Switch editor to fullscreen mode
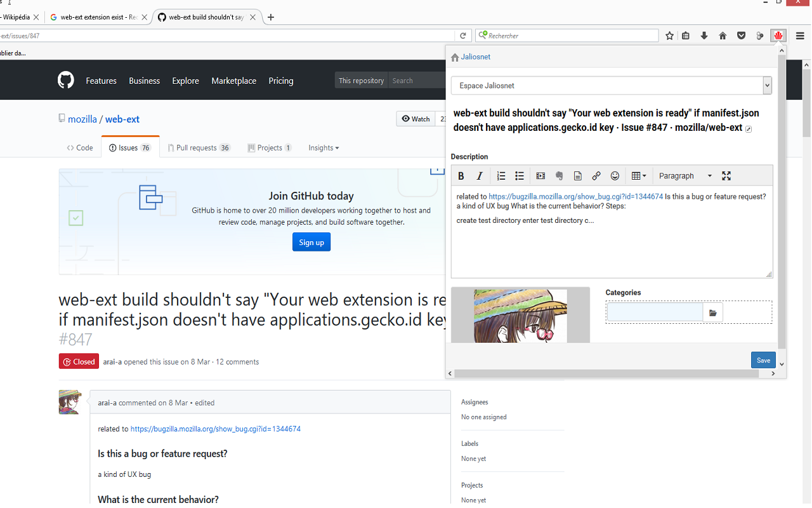Viewport: 812px width, 508px height. point(726,176)
